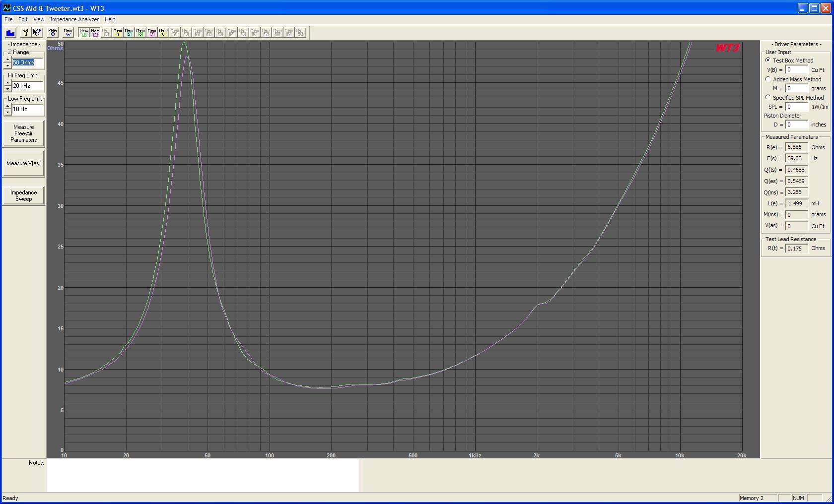Click the SPL 1W/1m input field
834x504 pixels.
796,107
